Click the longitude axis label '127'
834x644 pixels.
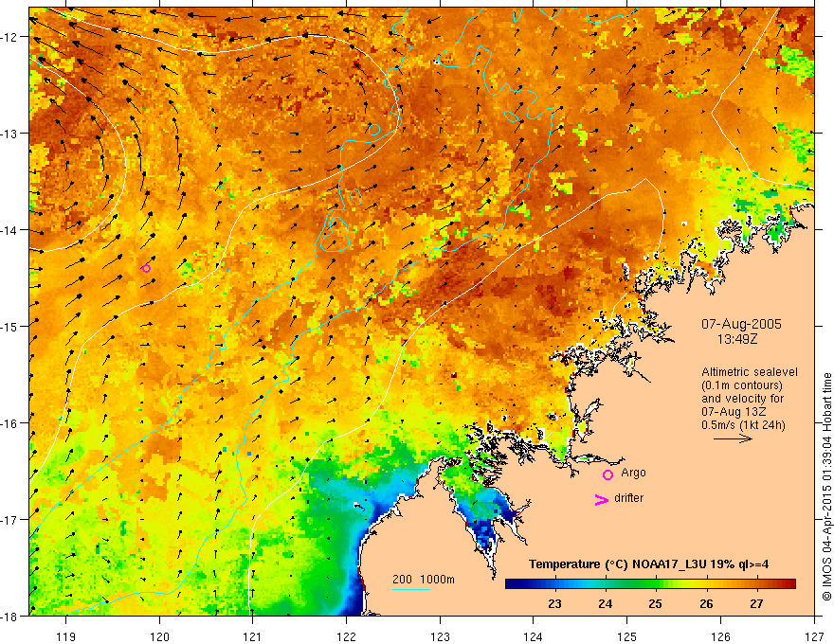pyautogui.click(x=814, y=636)
